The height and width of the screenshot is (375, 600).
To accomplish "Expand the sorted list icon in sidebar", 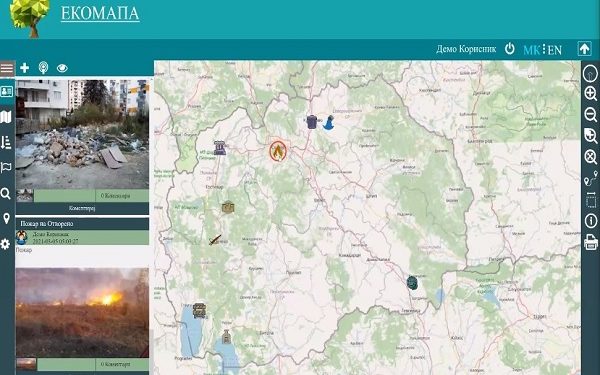I will (6, 142).
